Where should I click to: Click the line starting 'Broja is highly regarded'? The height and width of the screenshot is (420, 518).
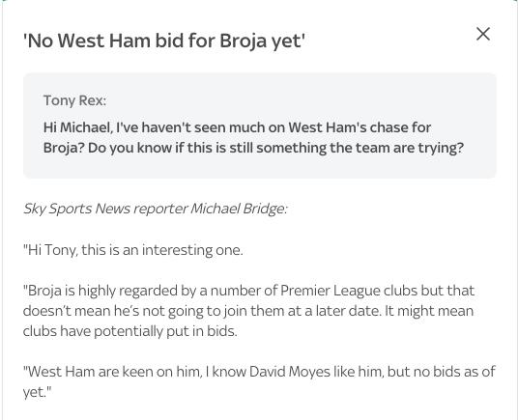click(248, 291)
